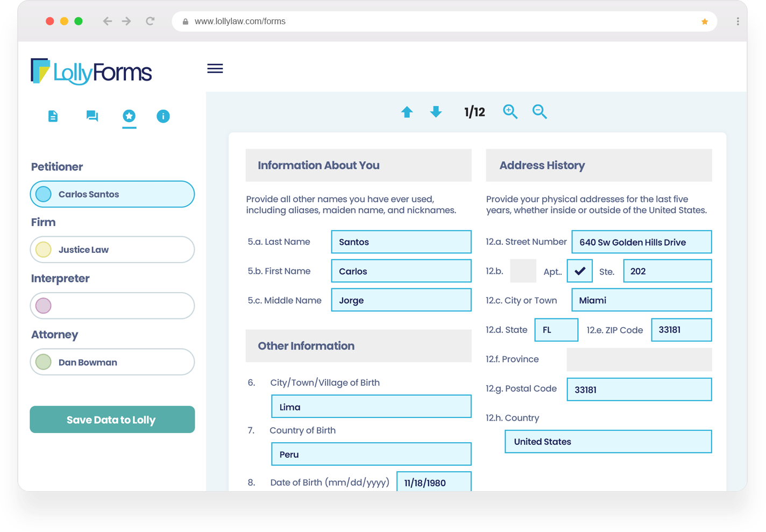Click the page counter 1/12
Screen dimensions: 766x532
coord(474,112)
